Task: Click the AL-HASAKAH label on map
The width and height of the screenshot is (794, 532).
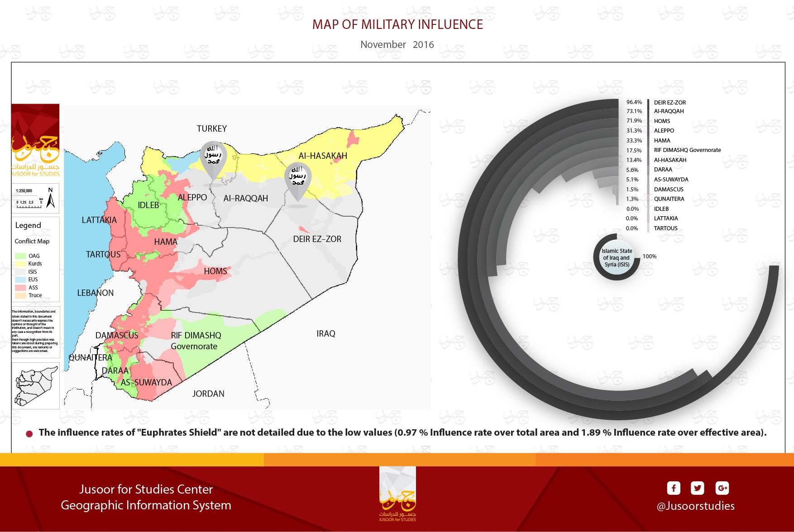Action: (323, 156)
